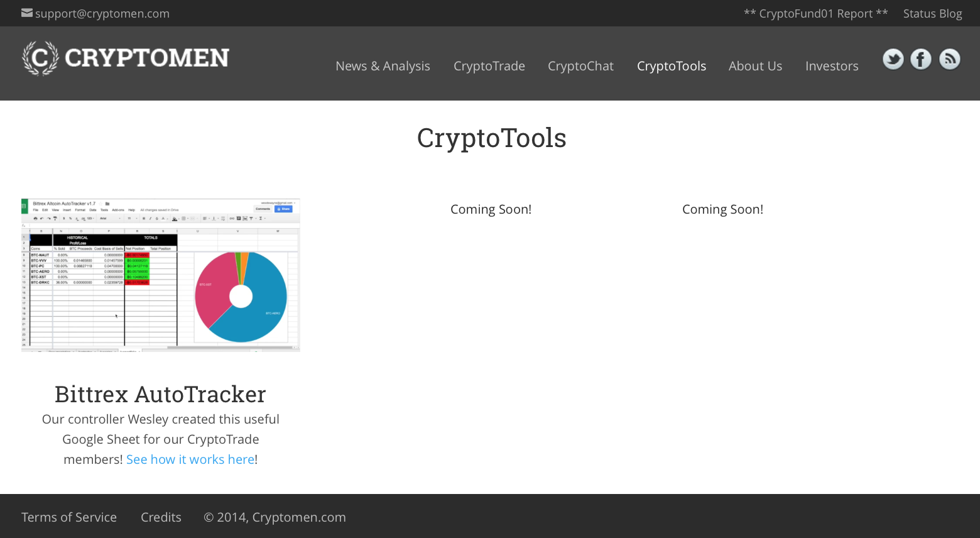
Task: Visit the Status Blog link
Action: (x=932, y=13)
